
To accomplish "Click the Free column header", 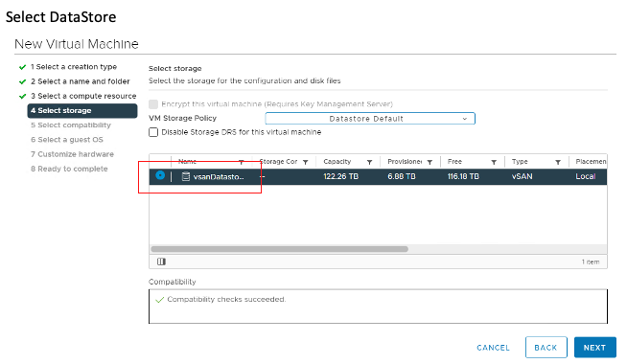I will point(454,162).
